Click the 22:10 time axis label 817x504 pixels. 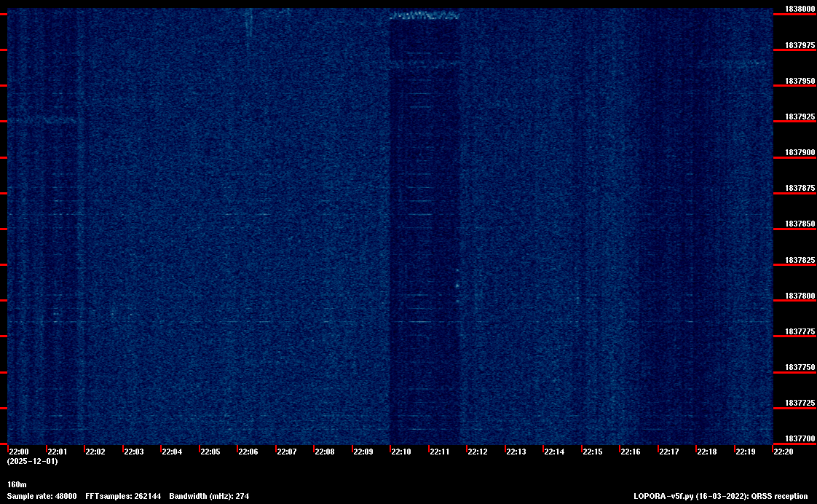point(401,452)
